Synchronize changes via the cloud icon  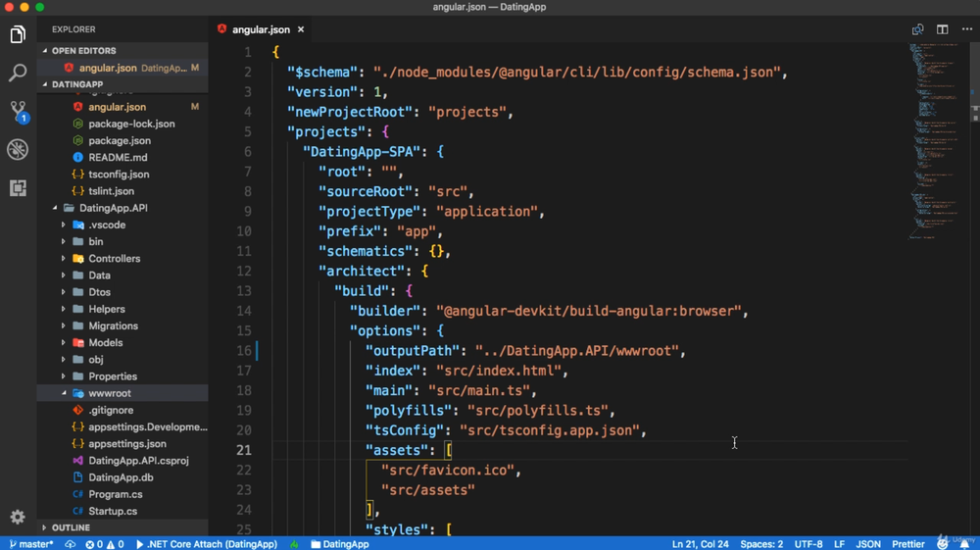coord(70,544)
